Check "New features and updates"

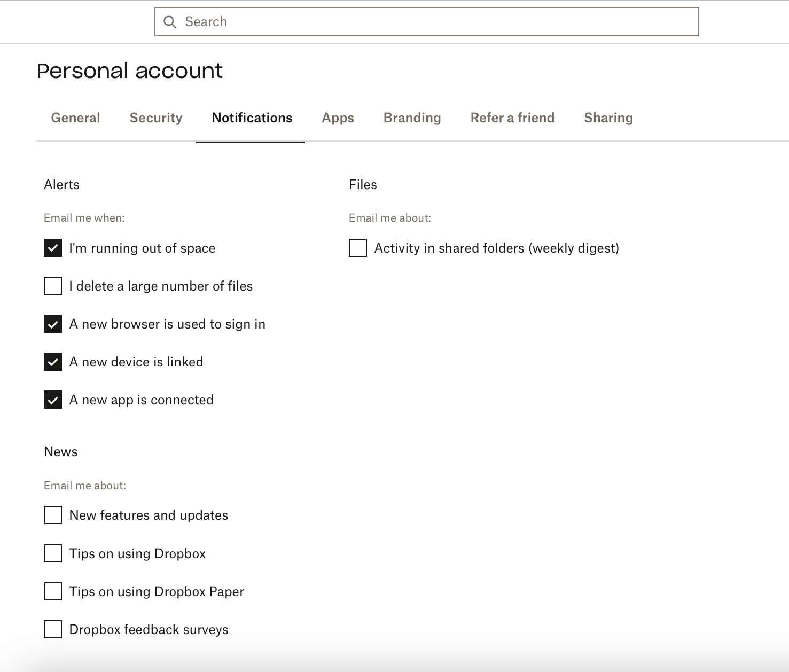point(53,515)
